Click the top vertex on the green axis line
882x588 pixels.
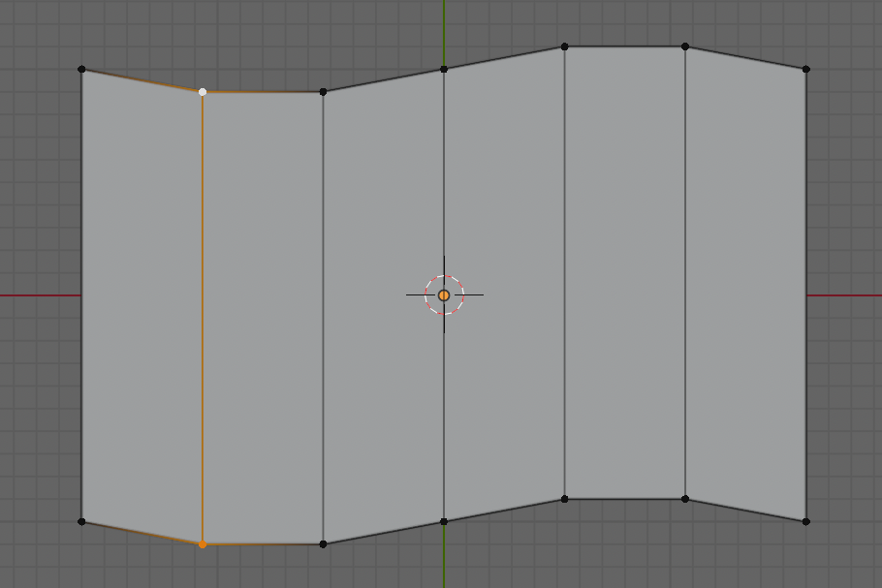click(x=444, y=69)
